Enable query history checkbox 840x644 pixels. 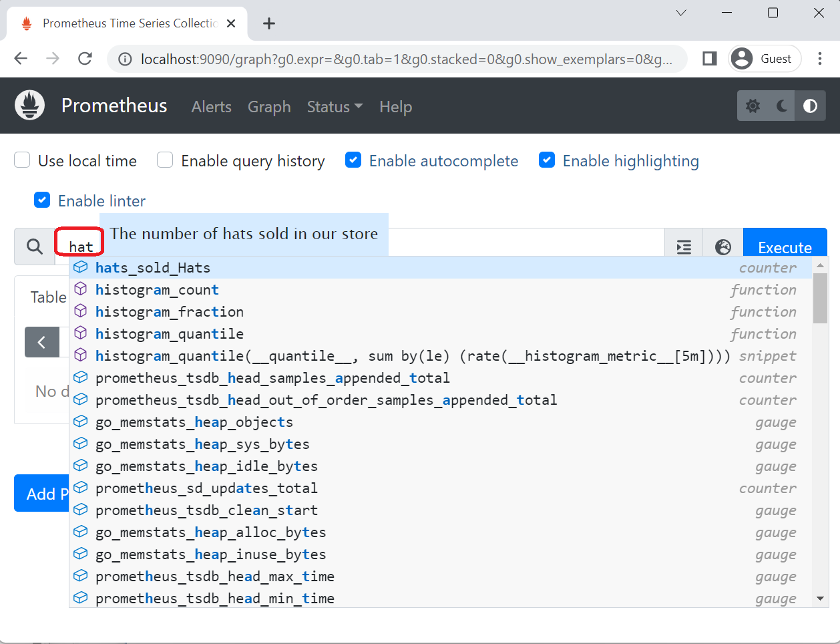165,160
